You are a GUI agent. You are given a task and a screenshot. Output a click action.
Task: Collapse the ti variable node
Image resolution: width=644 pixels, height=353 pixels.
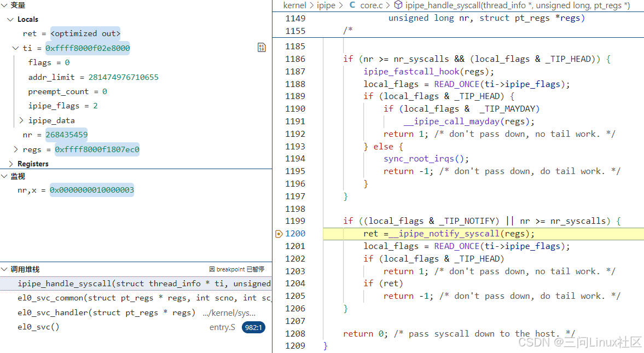point(16,48)
